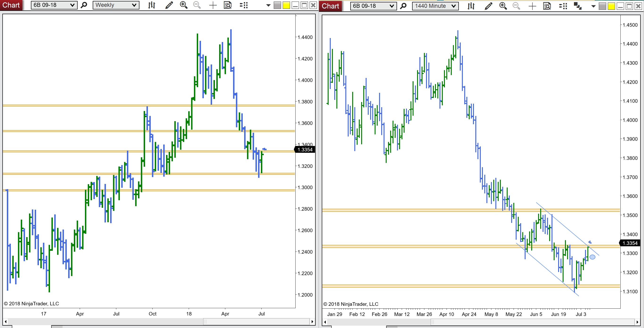Open the bar type selector in 1440 Minute chart

point(471,6)
